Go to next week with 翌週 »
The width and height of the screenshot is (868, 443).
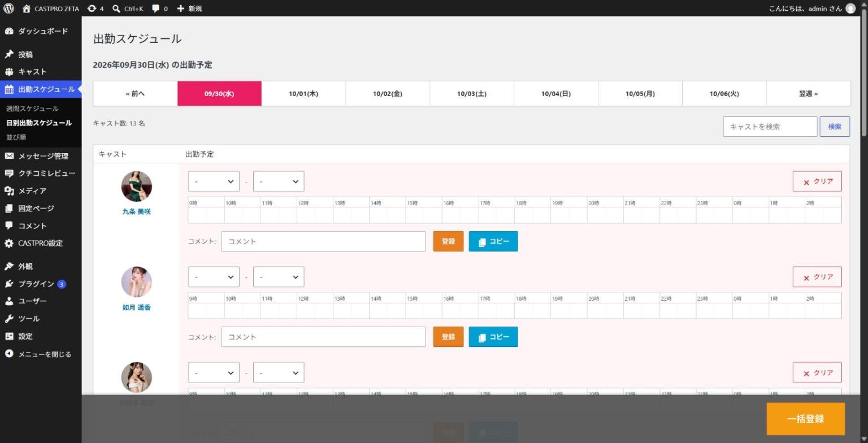pyautogui.click(x=808, y=94)
